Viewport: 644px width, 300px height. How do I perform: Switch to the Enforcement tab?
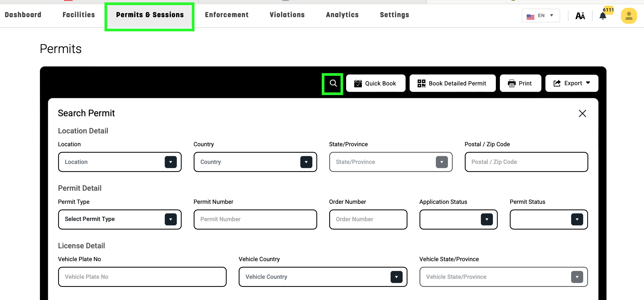[227, 15]
